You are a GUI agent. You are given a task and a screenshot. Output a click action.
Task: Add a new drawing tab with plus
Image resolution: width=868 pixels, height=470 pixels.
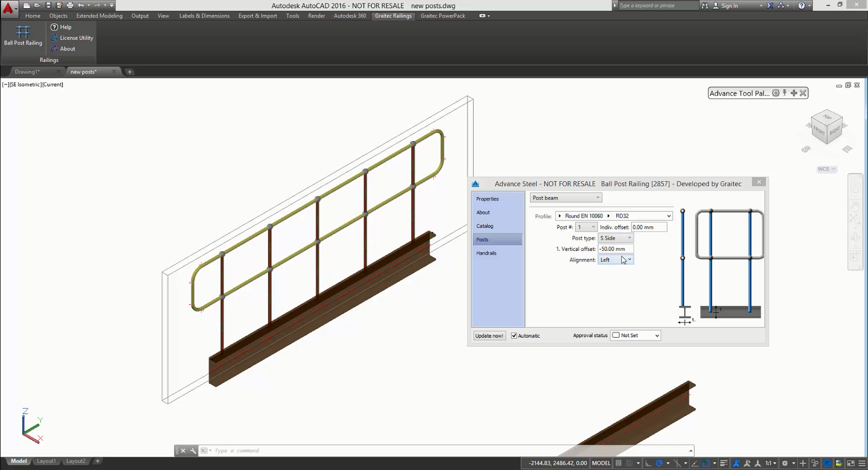(x=129, y=72)
